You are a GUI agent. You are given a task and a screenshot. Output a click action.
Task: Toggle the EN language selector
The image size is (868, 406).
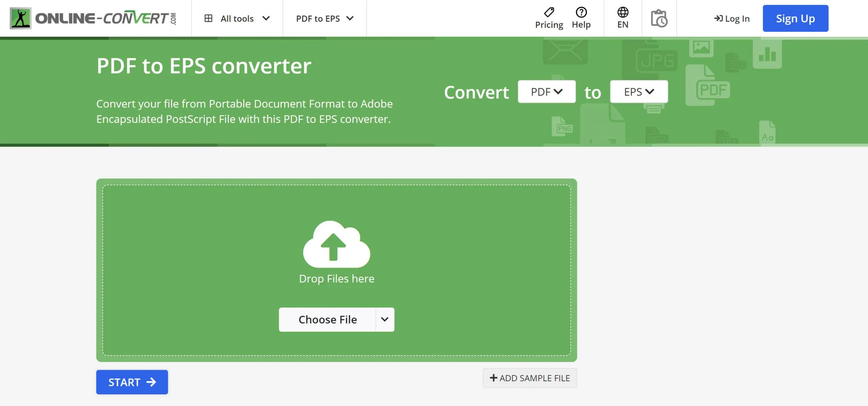tap(623, 18)
